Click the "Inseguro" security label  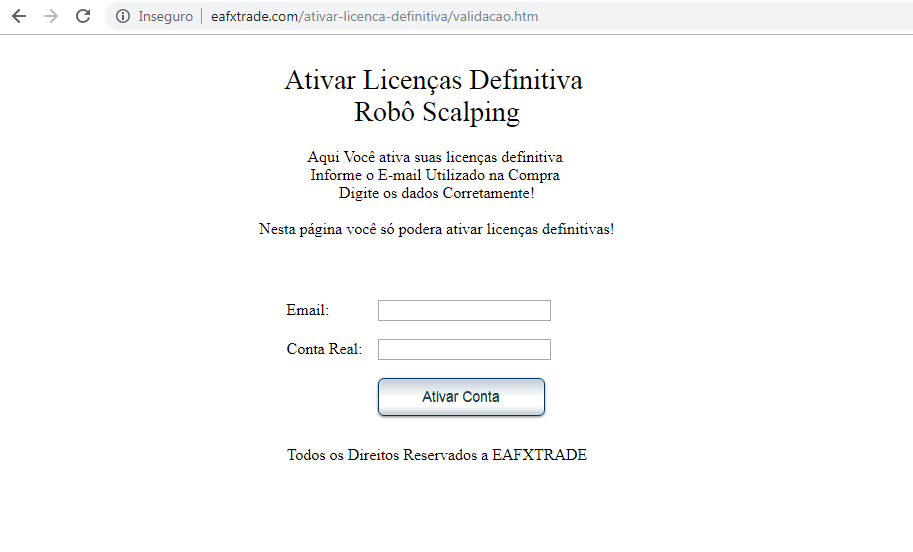coord(165,17)
